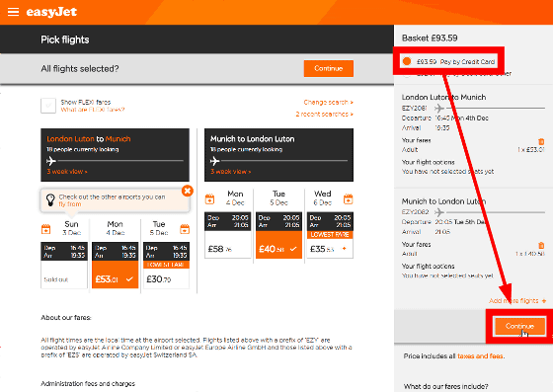Viewport: 553px width, 392px height.
Task: Select Sun 3 Dec sold out outbound flight
Action: (x=64, y=265)
